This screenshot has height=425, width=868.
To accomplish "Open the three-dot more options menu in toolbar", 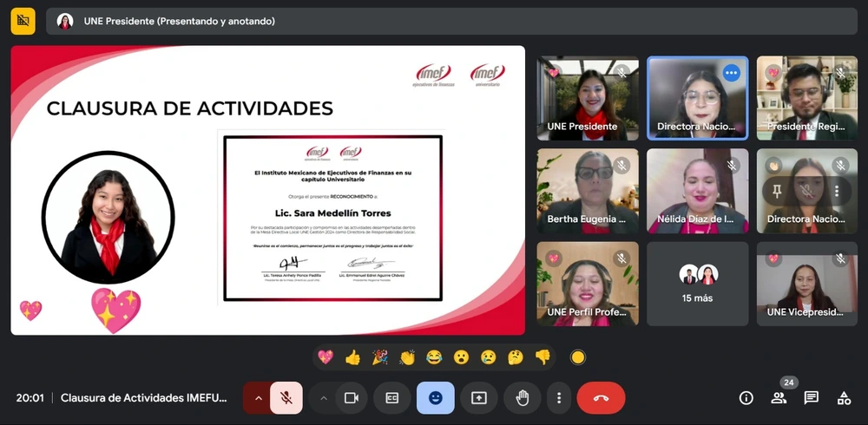I will click(559, 398).
